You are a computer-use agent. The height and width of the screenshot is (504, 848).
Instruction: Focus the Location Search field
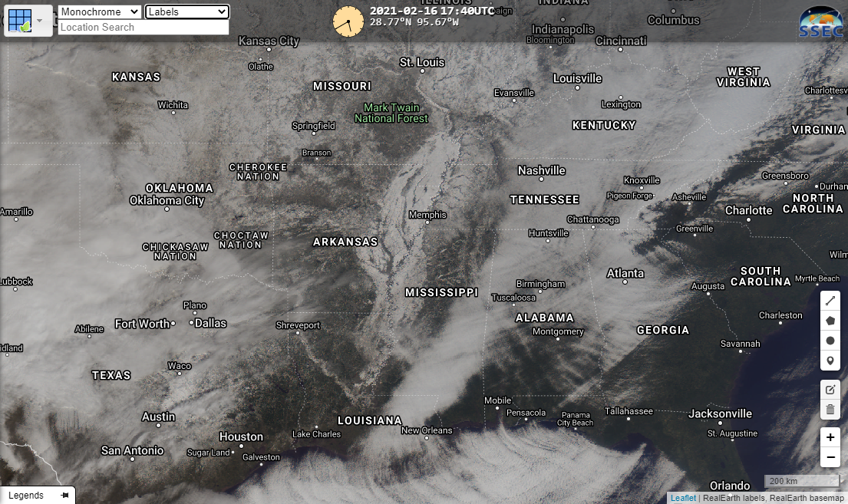[144, 27]
